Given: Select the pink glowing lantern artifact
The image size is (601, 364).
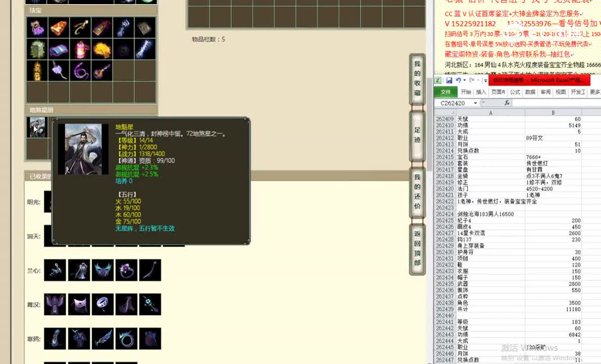Looking at the screenshot, I should [x=80, y=49].
